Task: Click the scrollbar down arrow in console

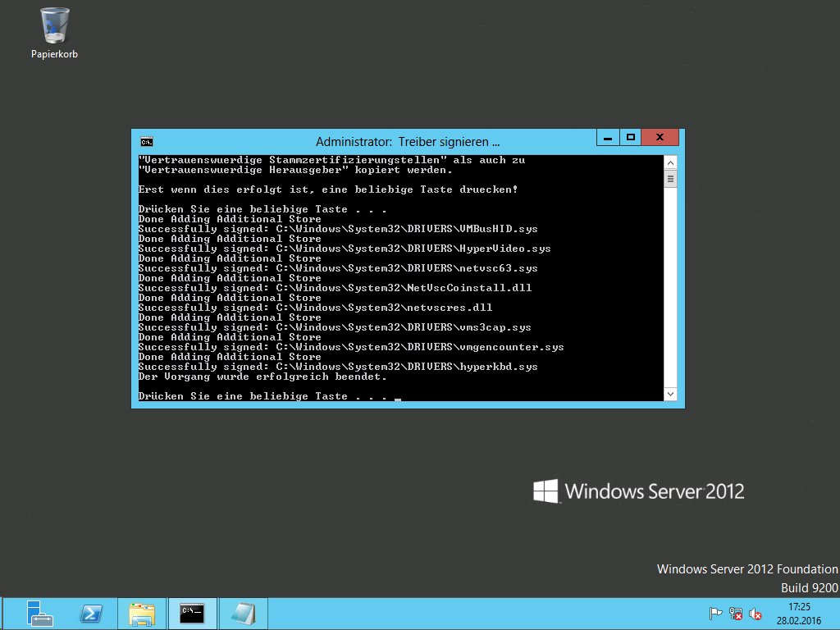Action: (x=670, y=395)
